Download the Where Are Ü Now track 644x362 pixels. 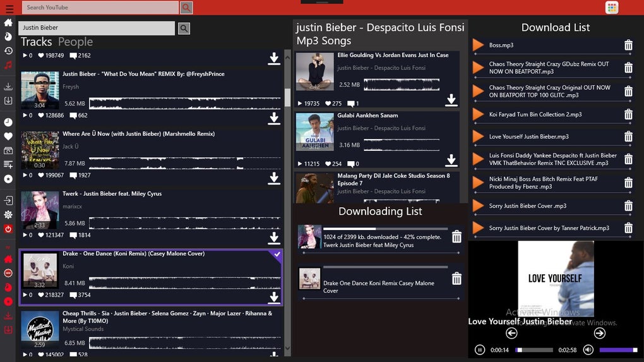pos(274,178)
